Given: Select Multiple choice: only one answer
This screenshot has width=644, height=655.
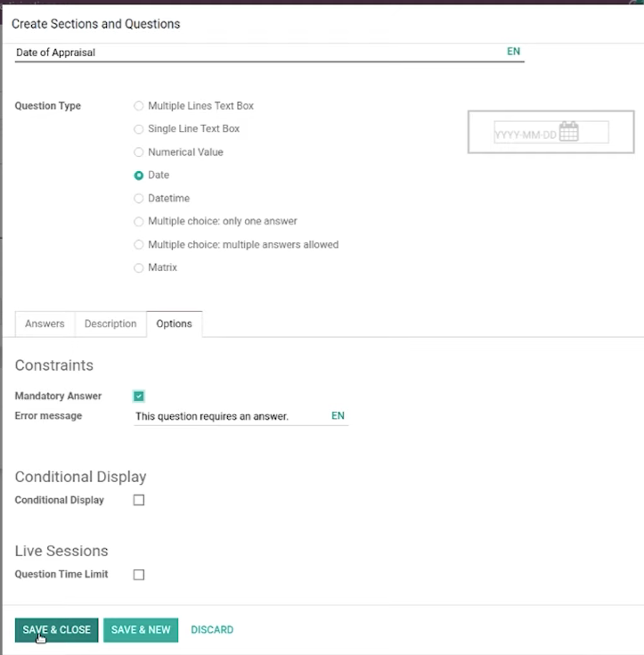Looking at the screenshot, I should pyautogui.click(x=139, y=221).
